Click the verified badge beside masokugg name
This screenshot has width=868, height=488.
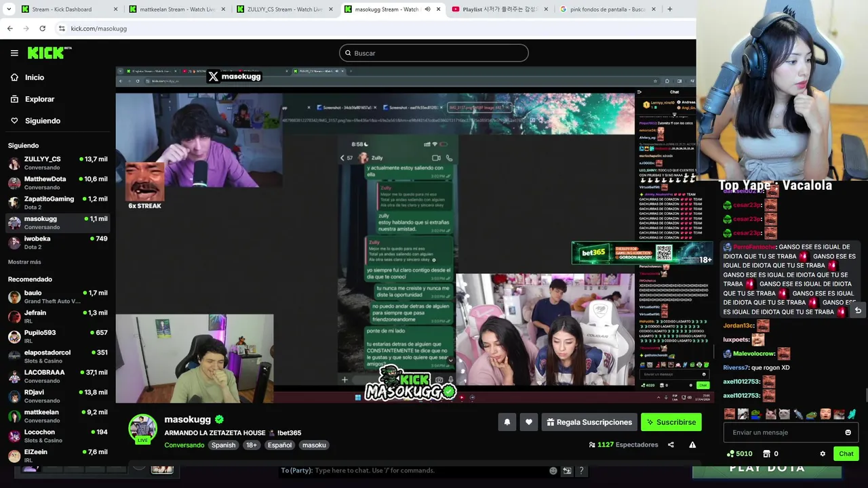tap(219, 420)
